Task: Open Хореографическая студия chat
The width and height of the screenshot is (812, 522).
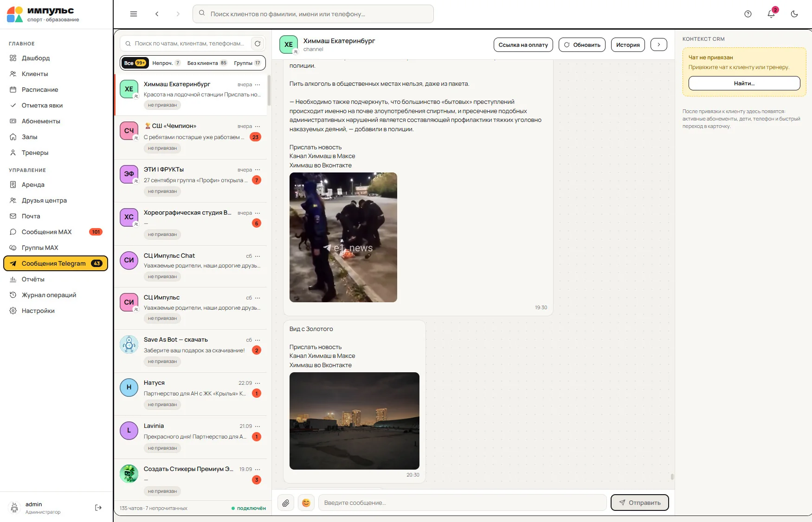Action: click(191, 224)
